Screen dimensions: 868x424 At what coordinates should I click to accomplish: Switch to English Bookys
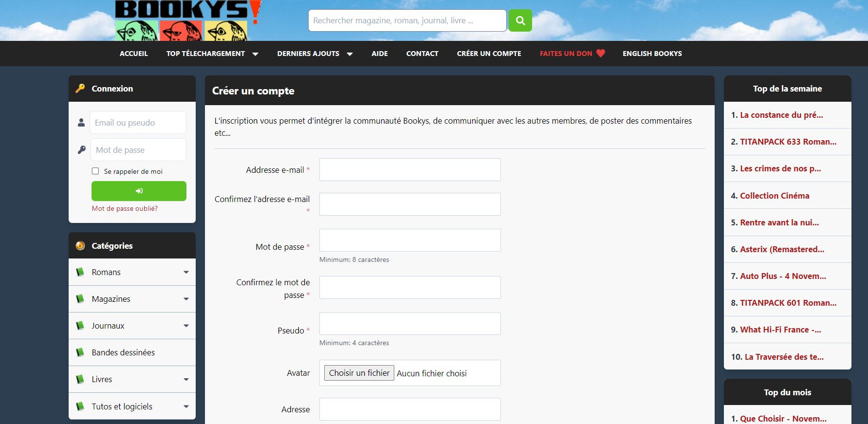tap(652, 54)
